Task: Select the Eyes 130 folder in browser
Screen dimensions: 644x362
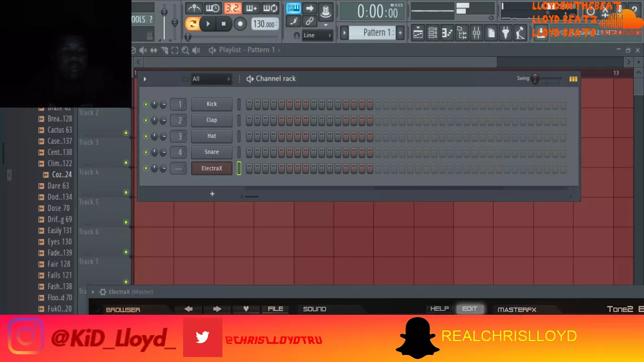Action: (55, 242)
